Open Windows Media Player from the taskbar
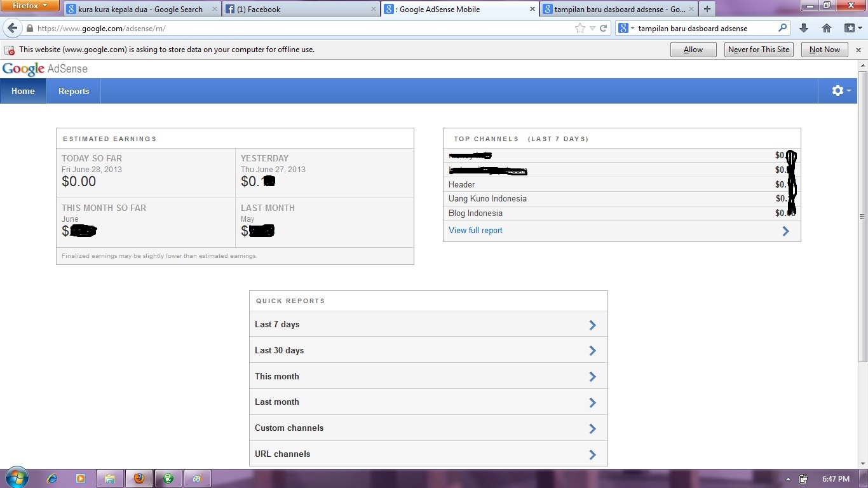Screen dimensions: 868x488 point(81,478)
